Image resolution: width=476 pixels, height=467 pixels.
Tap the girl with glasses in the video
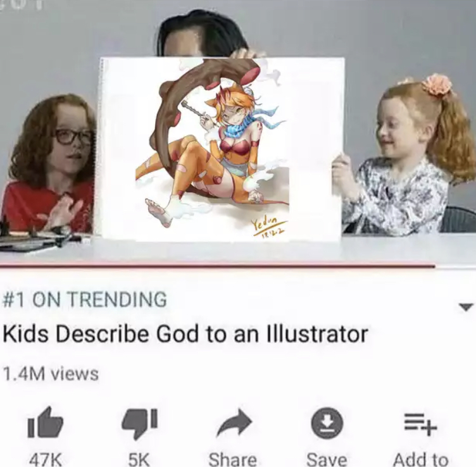point(49,164)
